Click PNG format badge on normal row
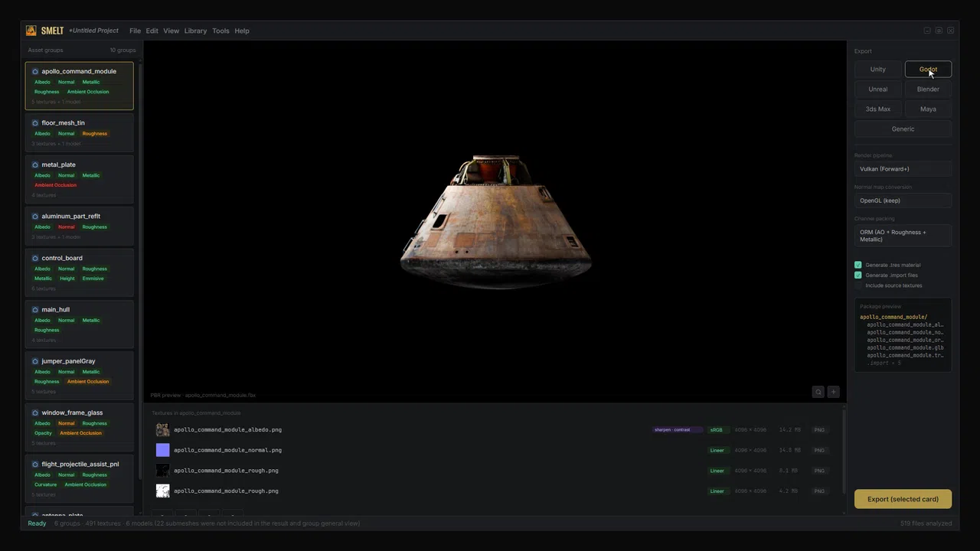The height and width of the screenshot is (551, 980). [x=819, y=450]
